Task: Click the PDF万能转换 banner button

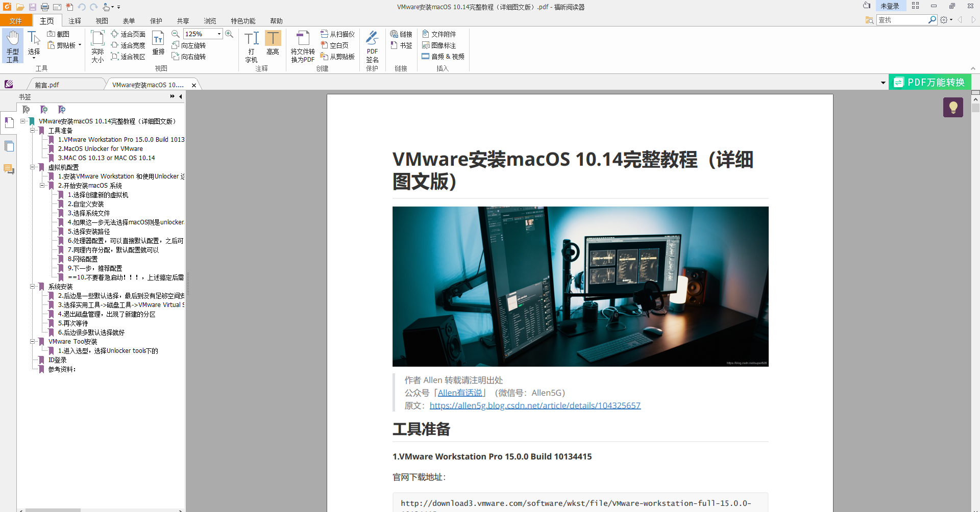Action: pyautogui.click(x=930, y=82)
